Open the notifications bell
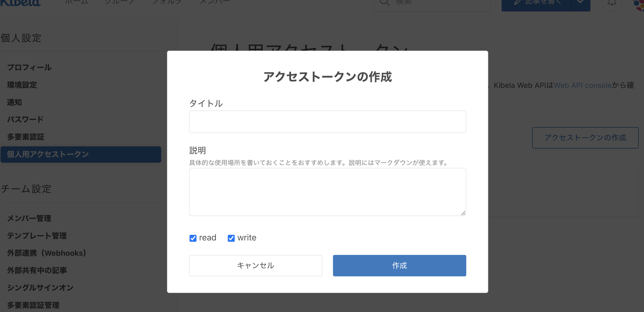 point(612,3)
